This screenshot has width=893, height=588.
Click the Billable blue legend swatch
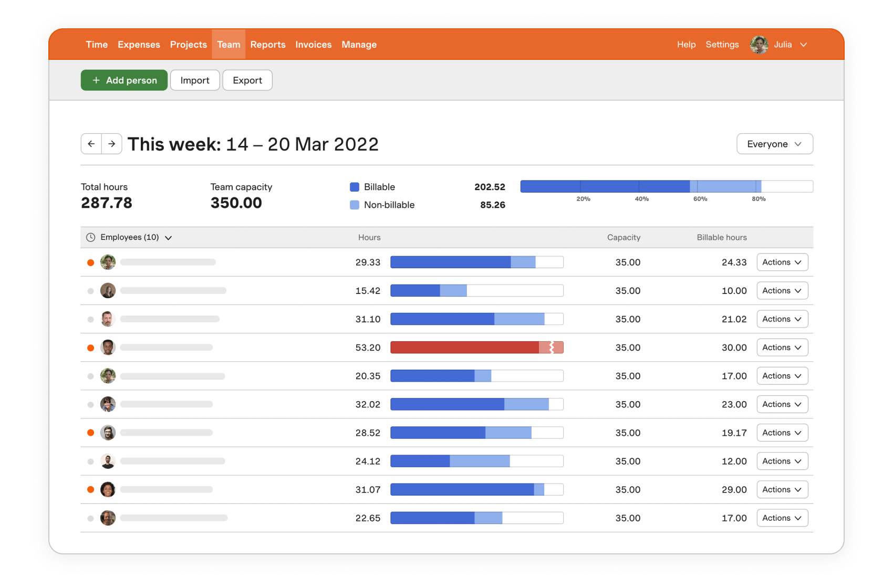click(x=355, y=187)
